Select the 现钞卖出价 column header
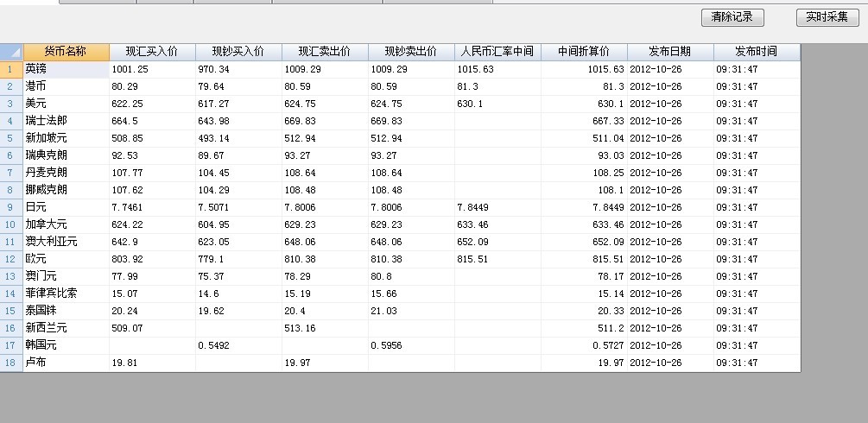 coord(411,52)
